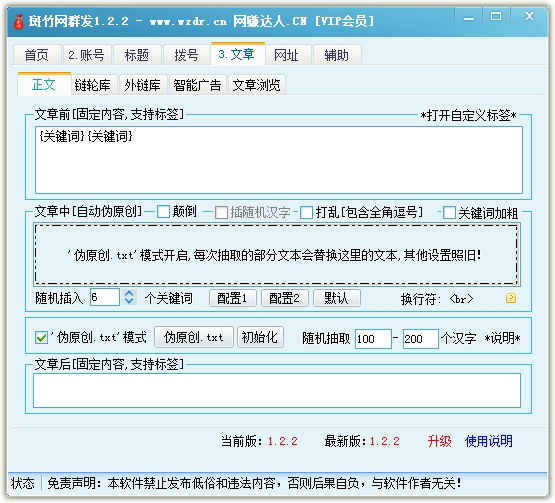The height and width of the screenshot is (503, 555).
Task: Focus the 文章前 text area
Action: [x=279, y=160]
